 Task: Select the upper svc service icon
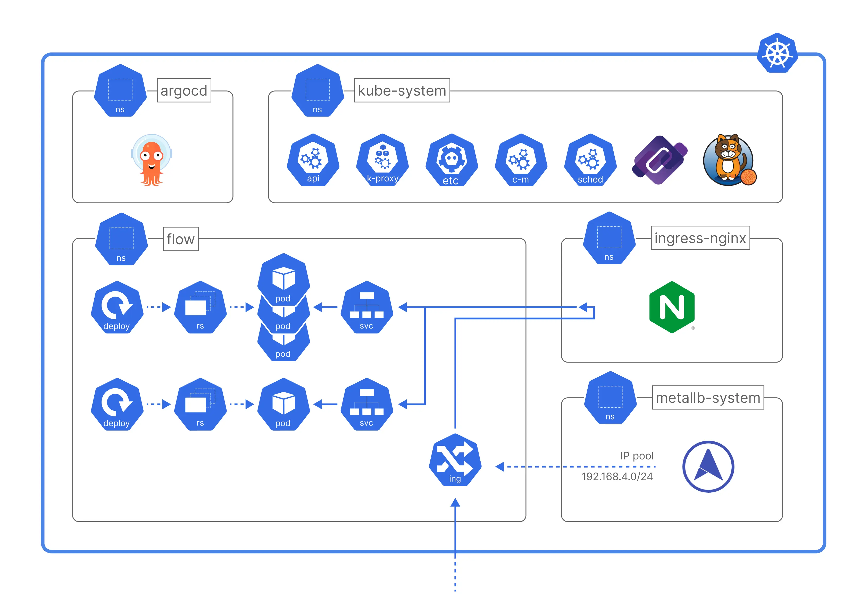coord(367,307)
